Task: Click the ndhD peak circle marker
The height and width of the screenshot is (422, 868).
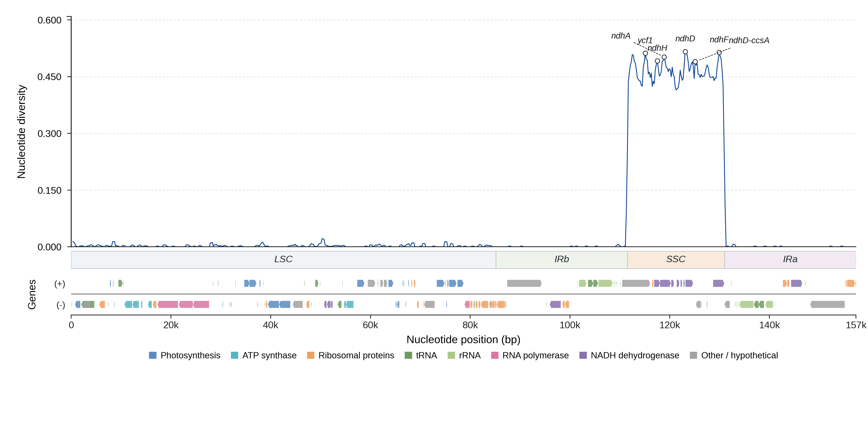Action: click(685, 52)
